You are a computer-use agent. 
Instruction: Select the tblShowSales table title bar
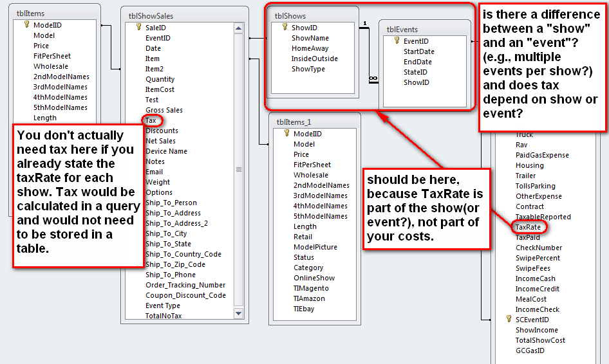tap(185, 16)
